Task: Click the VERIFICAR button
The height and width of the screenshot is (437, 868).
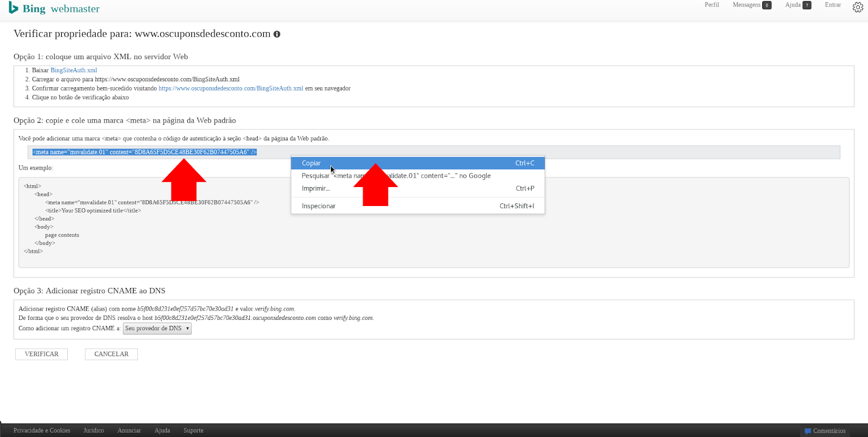Action: [x=42, y=354]
